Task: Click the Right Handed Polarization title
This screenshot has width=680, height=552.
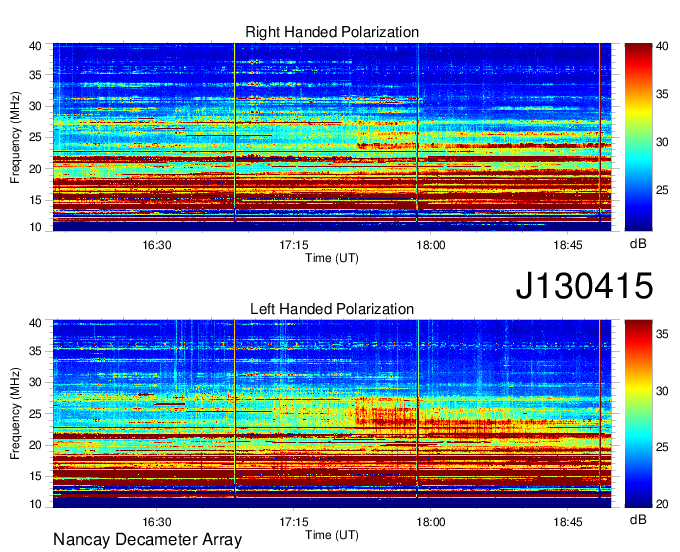Action: 332,32
